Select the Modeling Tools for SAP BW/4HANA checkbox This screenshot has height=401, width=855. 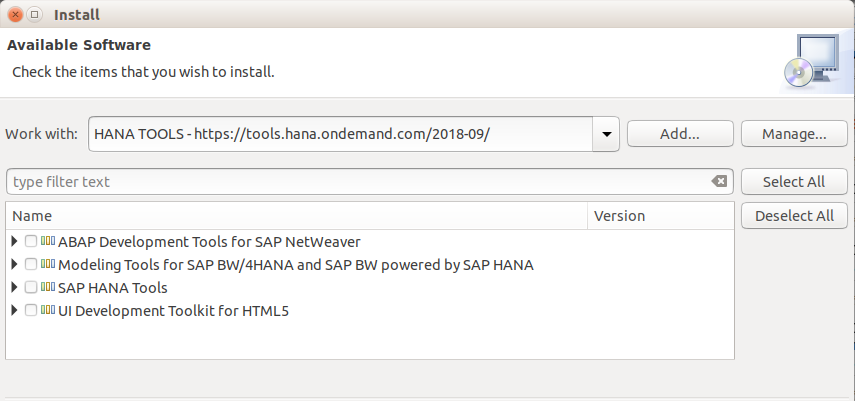[31, 264]
